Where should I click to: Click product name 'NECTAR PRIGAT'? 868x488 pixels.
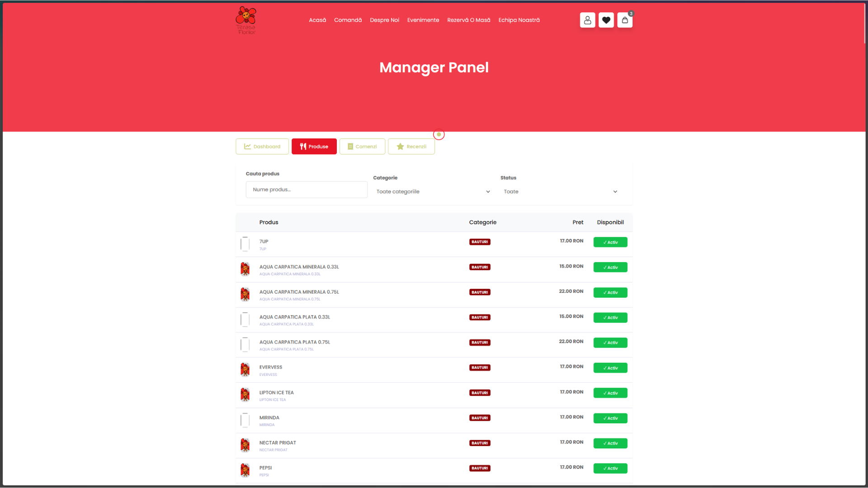(278, 443)
